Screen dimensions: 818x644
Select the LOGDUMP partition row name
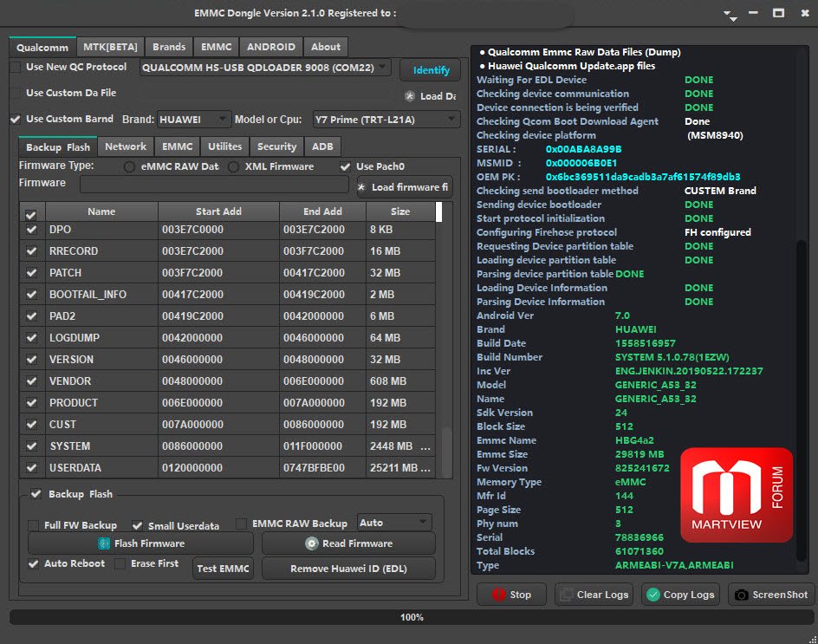(74, 338)
